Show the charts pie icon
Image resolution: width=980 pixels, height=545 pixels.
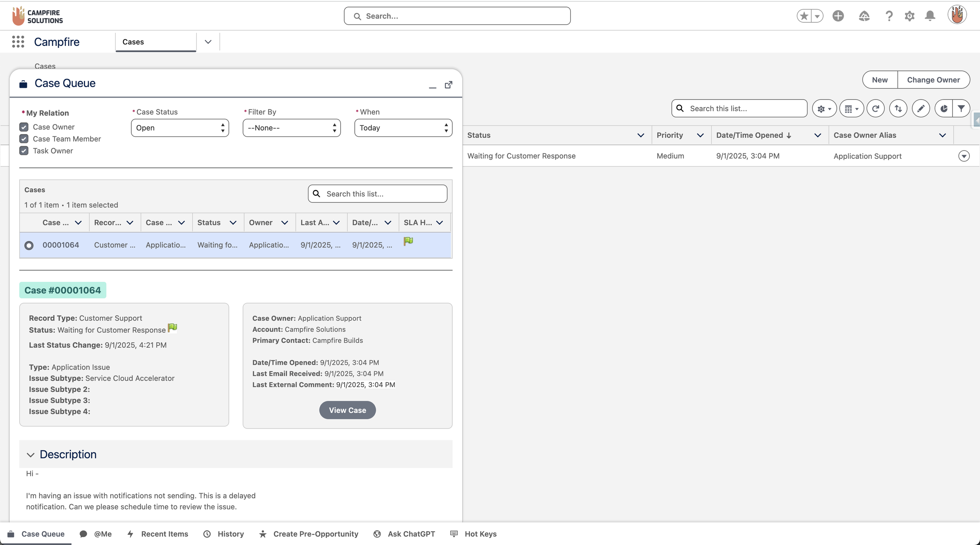[x=944, y=109]
